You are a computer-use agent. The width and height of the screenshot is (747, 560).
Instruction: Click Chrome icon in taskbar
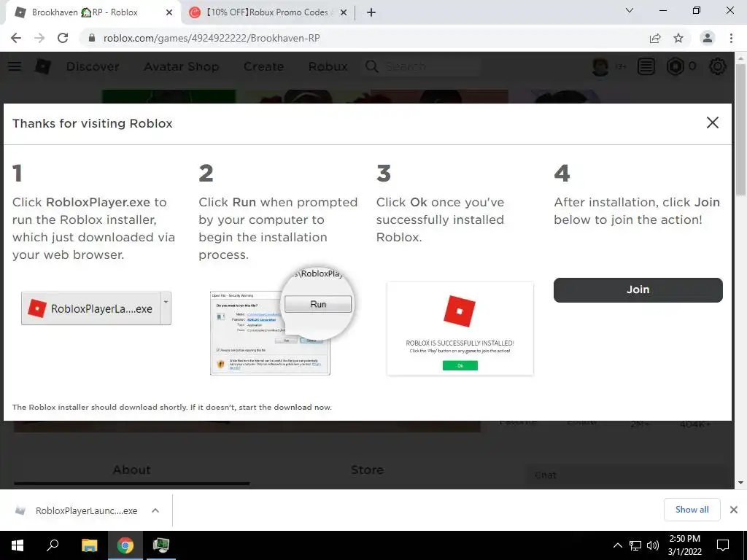coord(125,545)
